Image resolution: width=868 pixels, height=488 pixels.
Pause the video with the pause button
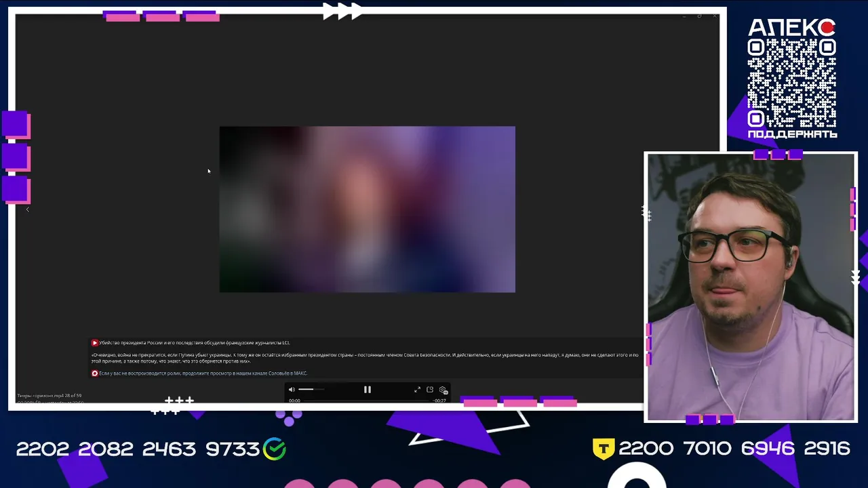tap(368, 390)
